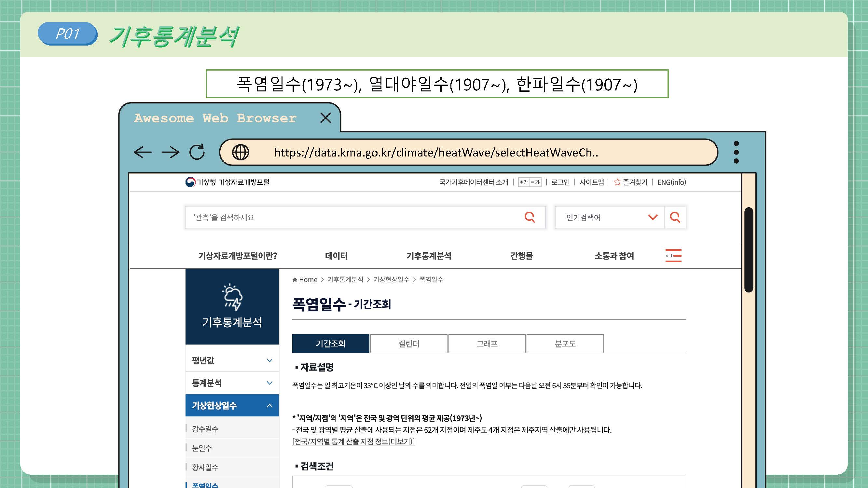Increase font size with +가 button
The height and width of the screenshot is (488, 868).
[524, 182]
